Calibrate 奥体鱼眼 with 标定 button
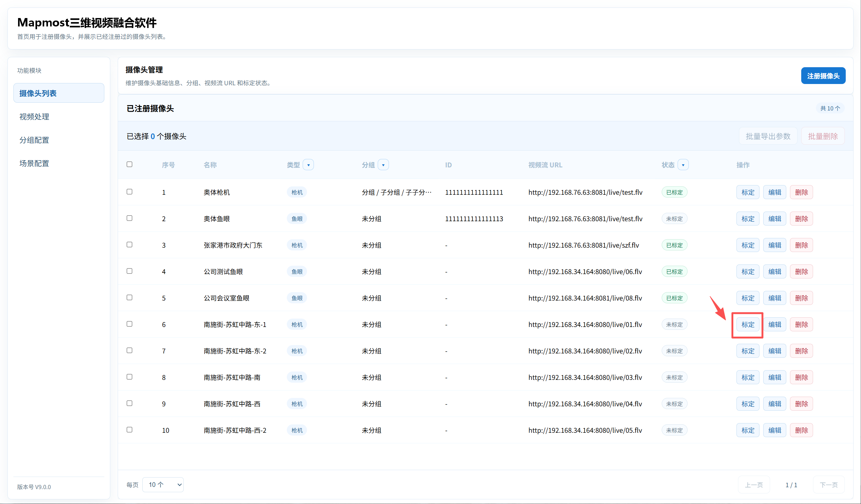Viewport: 861px width, 504px height. 748,218
